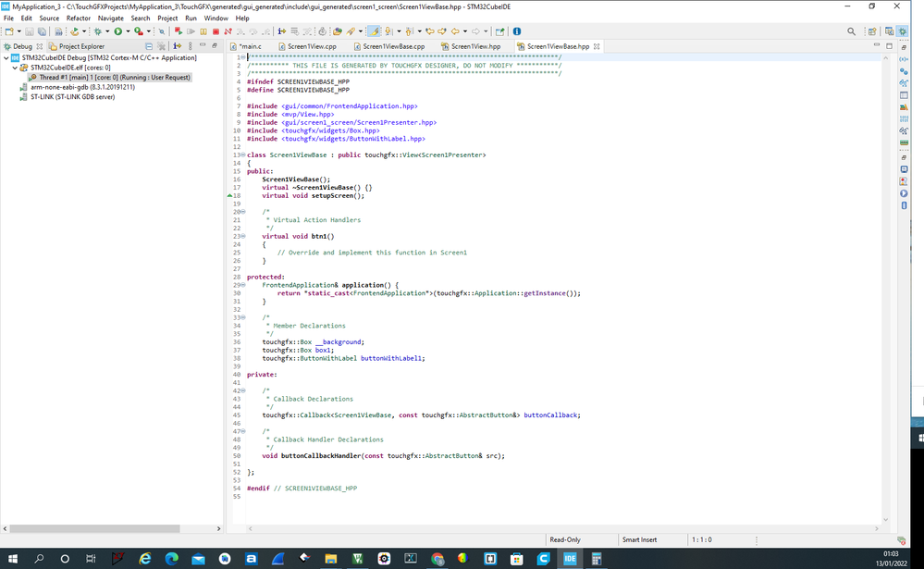Click the Resume debug icon
The width and height of the screenshot is (924, 569).
191,31
